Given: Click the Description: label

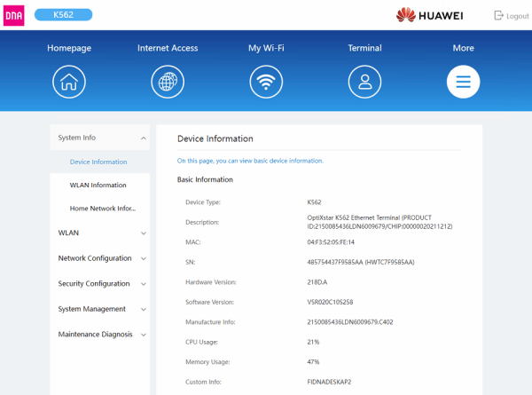Looking at the screenshot, I should [202, 222].
